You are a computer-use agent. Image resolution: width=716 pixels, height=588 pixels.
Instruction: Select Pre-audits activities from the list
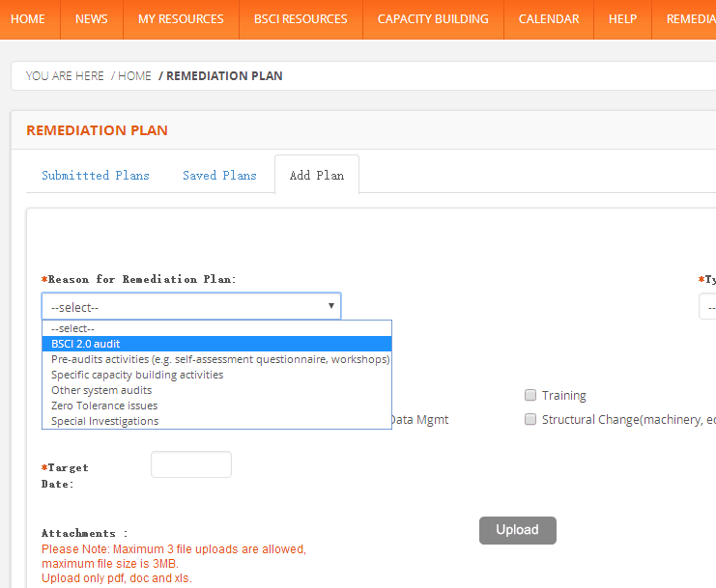tap(216, 359)
